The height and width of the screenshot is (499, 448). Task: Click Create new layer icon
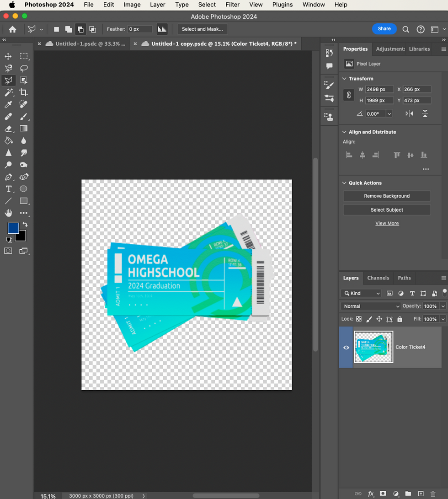click(421, 494)
